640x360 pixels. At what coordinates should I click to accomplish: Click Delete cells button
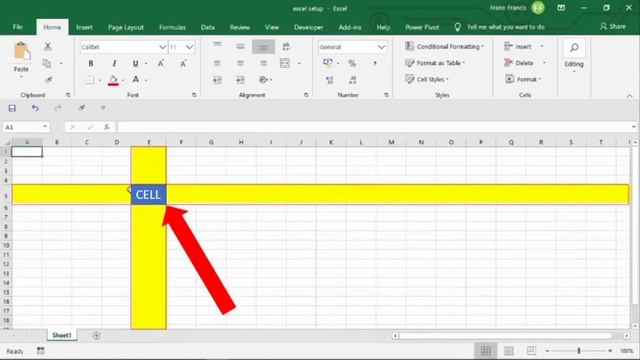[518, 63]
